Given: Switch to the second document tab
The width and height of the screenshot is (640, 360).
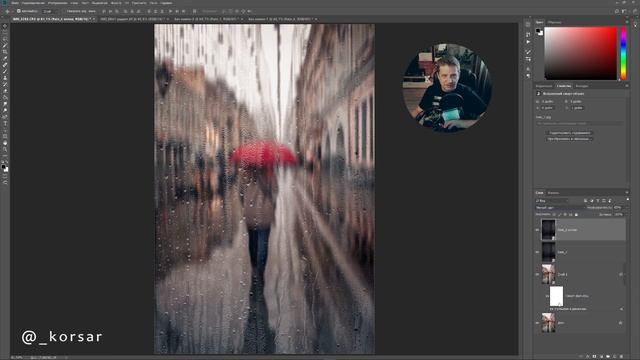Looking at the screenshot, I should pyautogui.click(x=133, y=19).
